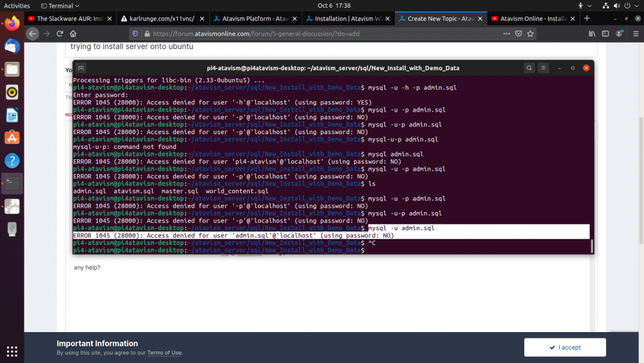Go forward in Firefox
The width and height of the screenshot is (644, 363).
point(46,34)
